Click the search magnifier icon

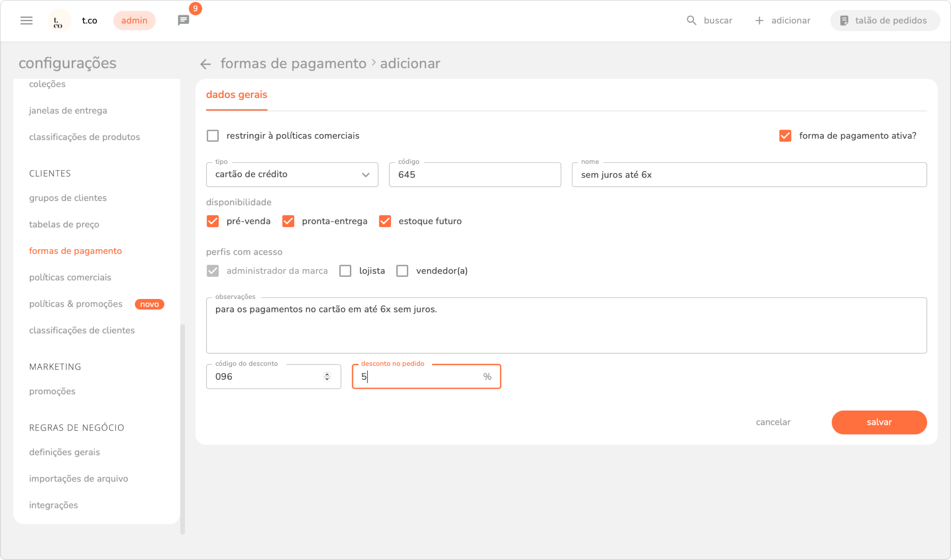[691, 20]
